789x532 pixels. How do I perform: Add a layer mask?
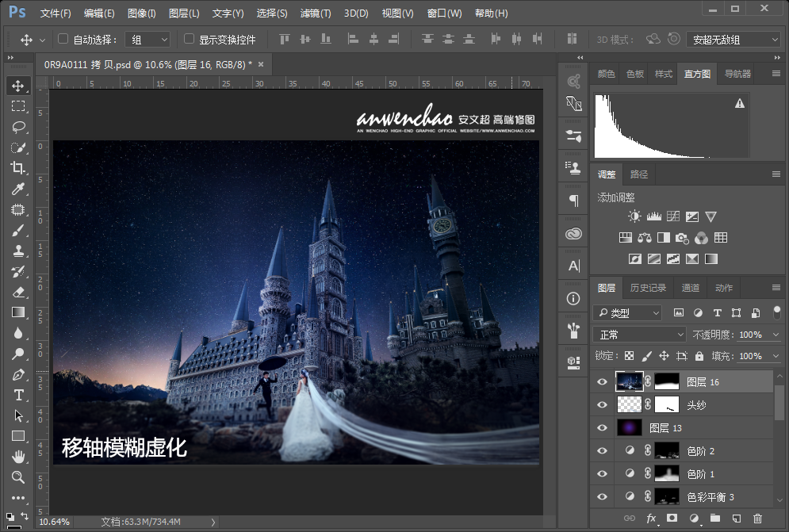coord(672,518)
